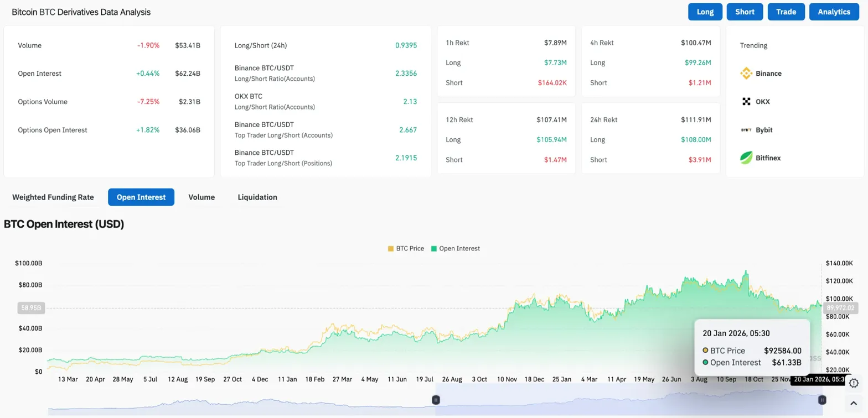Image resolution: width=868 pixels, height=418 pixels.
Task: Click the Analytics button
Action: (x=834, y=12)
